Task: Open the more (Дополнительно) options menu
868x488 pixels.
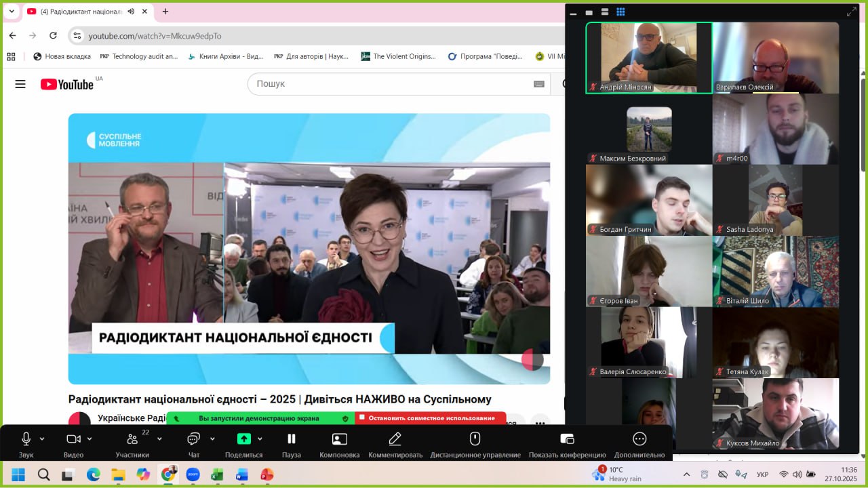Action: [639, 439]
